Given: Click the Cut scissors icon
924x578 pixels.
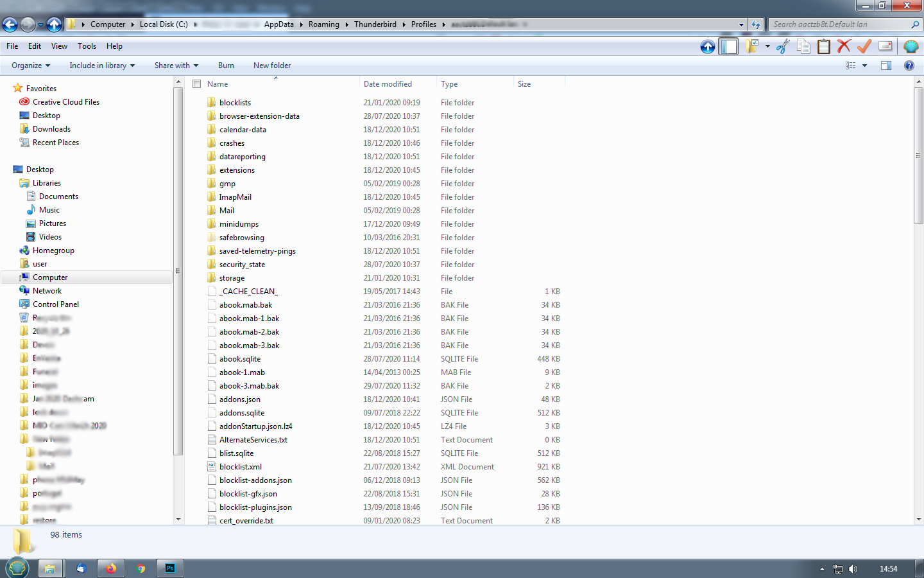Looking at the screenshot, I should click(x=783, y=46).
